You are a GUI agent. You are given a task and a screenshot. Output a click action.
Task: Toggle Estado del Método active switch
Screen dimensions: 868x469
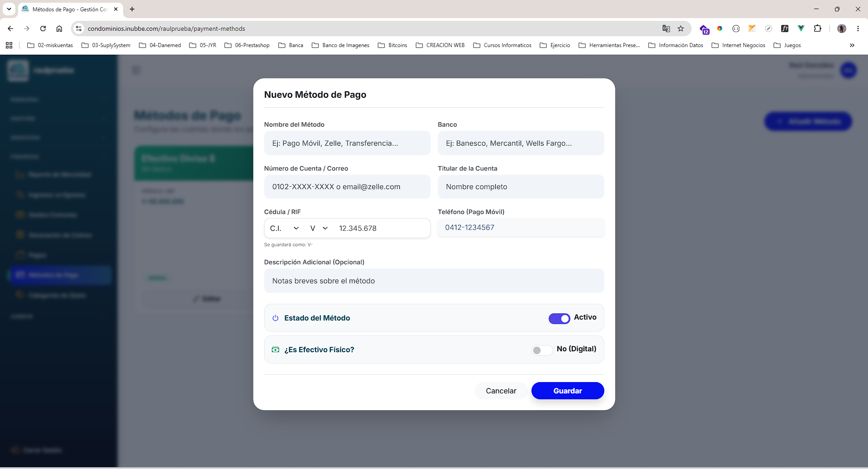pyautogui.click(x=560, y=319)
